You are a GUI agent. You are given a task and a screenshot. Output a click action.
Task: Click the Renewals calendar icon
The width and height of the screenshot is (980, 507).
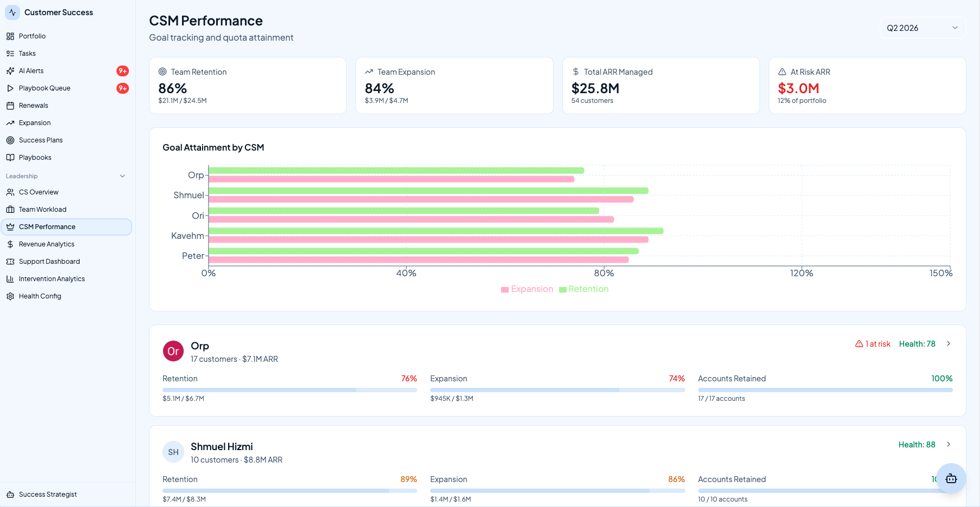pyautogui.click(x=10, y=106)
